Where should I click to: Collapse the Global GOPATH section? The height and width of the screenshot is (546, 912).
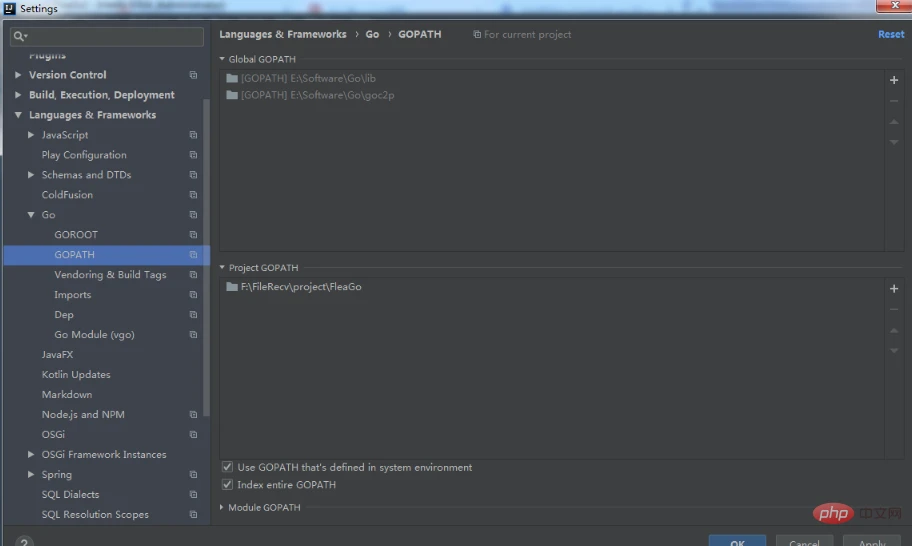tap(222, 59)
